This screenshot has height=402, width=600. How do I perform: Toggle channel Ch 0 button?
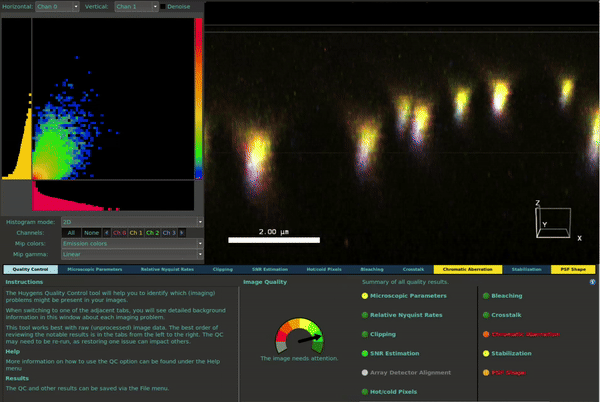click(120, 232)
